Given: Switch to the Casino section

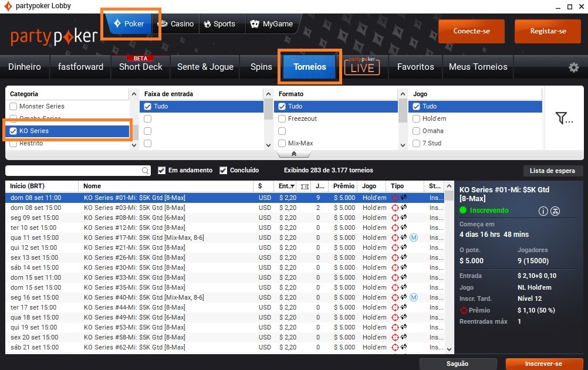Looking at the screenshot, I should [176, 24].
